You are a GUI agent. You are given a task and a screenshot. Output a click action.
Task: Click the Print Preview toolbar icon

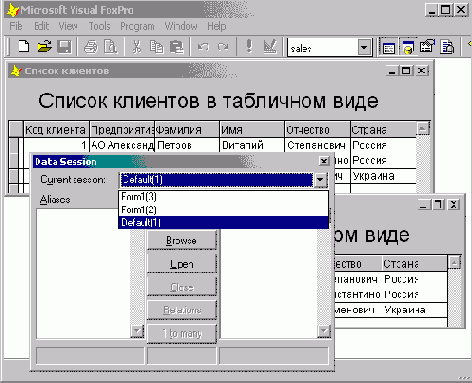click(111, 47)
